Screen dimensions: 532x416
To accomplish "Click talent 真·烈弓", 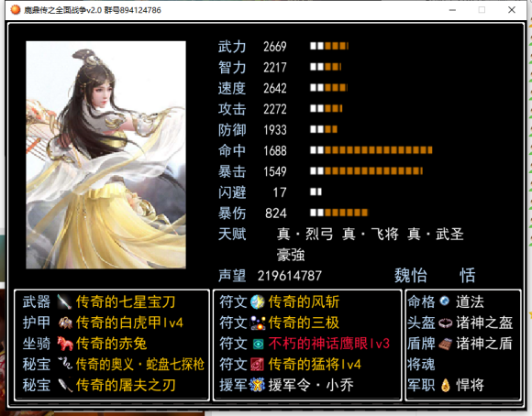I will pyautogui.click(x=305, y=234).
